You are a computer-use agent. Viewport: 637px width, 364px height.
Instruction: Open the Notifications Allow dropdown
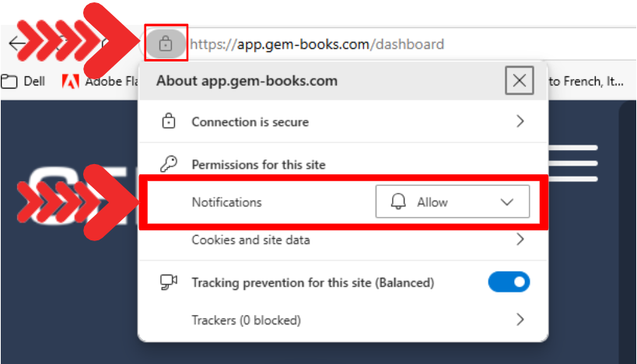click(x=452, y=202)
